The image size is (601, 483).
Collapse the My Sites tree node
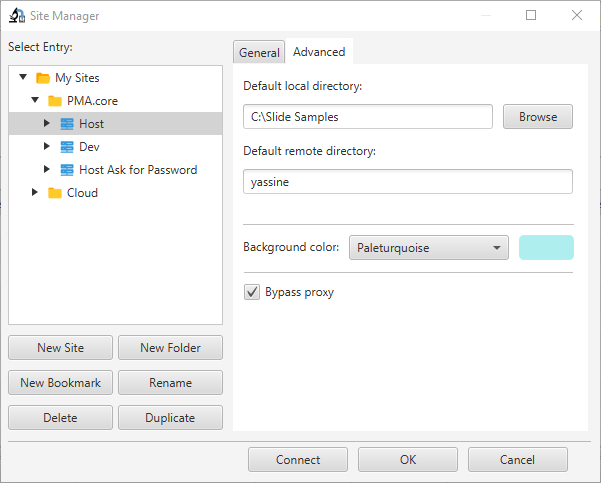23,77
